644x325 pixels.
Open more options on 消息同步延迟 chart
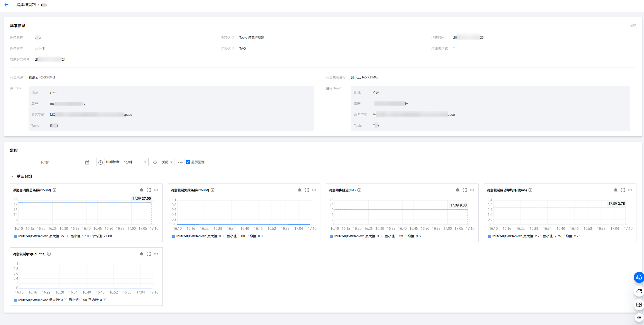[472, 190]
